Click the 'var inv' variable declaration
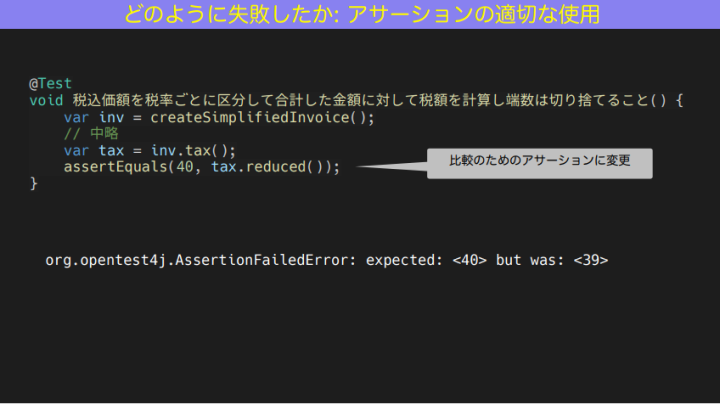The width and height of the screenshot is (720, 404). 94,117
